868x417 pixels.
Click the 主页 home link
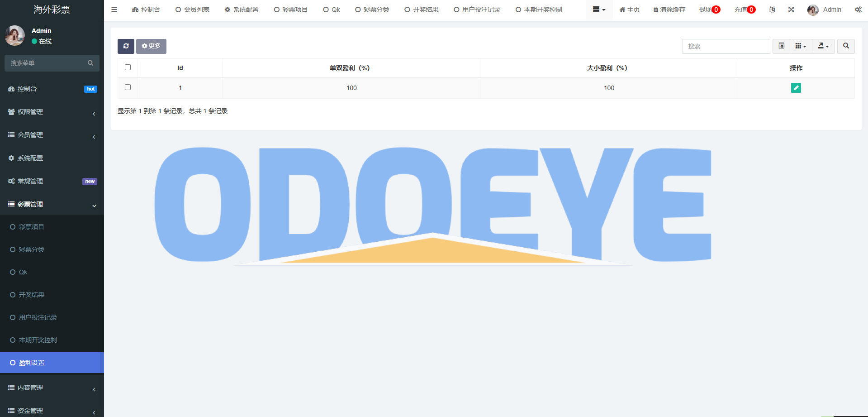point(630,10)
